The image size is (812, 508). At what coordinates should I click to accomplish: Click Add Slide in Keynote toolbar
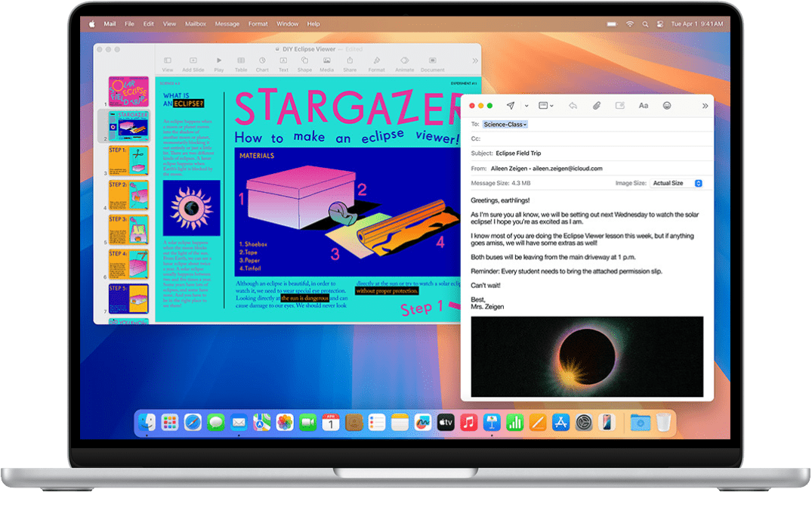coord(193,63)
